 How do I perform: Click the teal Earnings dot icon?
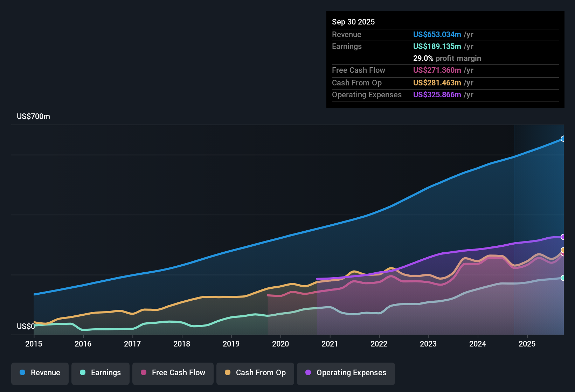83,373
